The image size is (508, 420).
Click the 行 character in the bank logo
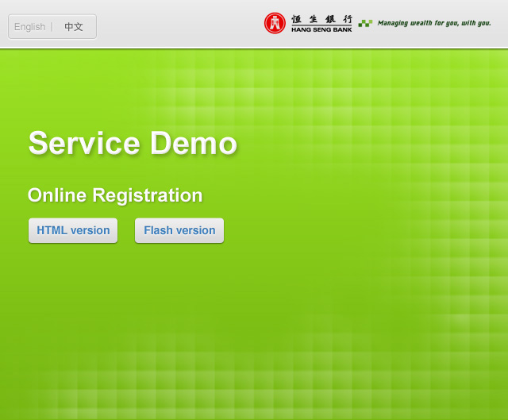[347, 18]
